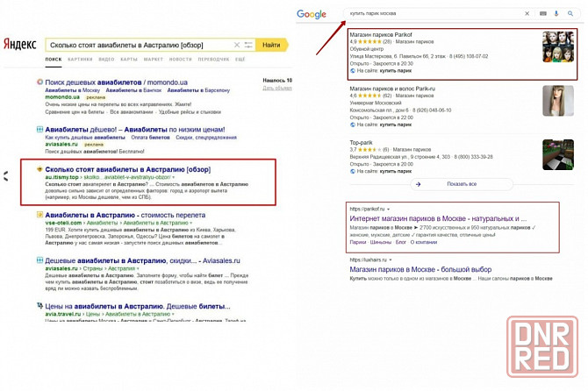
Task: Click the au.itismy.top green URL
Action: [x=62, y=177]
